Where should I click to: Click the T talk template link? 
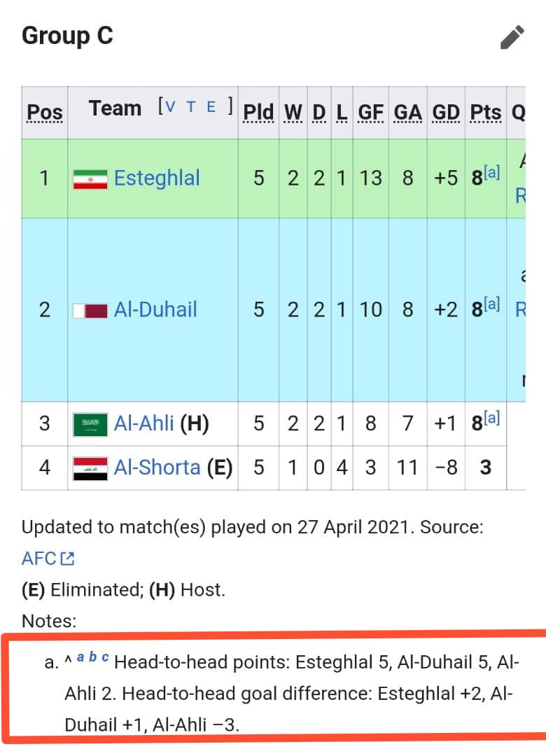pos(191,107)
